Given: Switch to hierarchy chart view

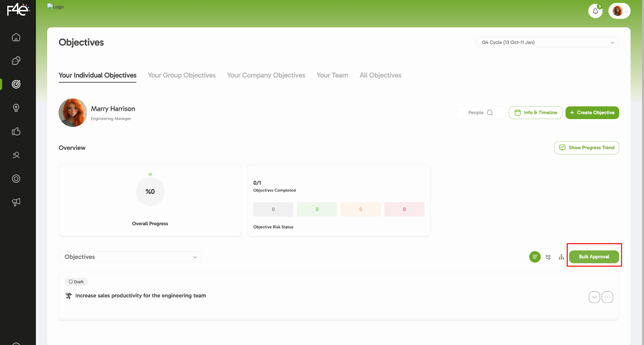Looking at the screenshot, I should tap(561, 257).
